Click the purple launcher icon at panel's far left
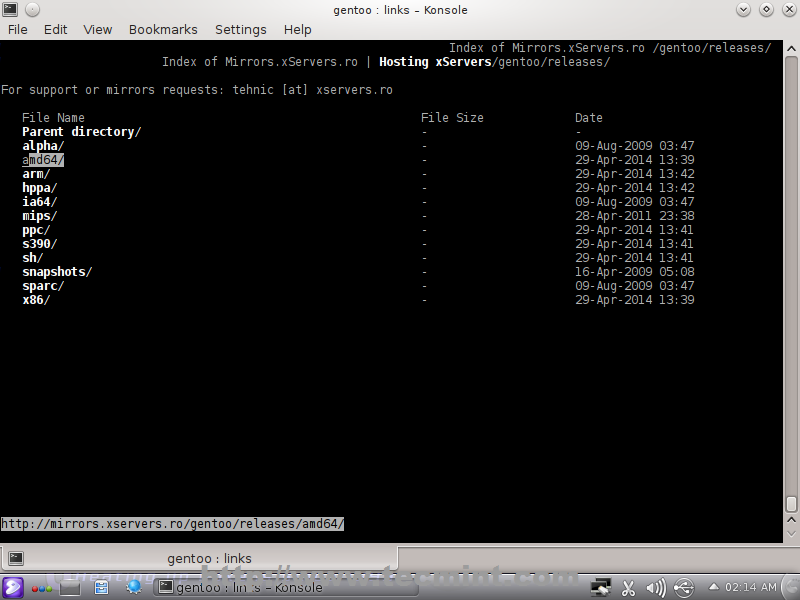Image resolution: width=800 pixels, height=600 pixels. 12,588
